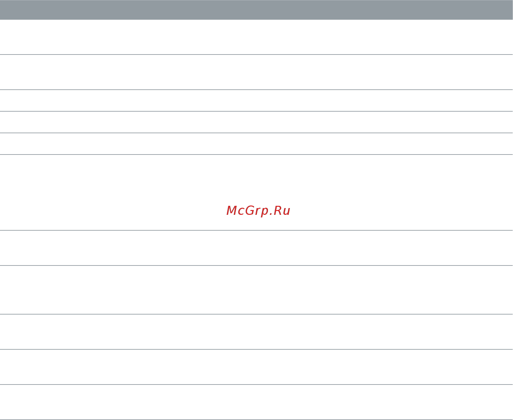The height and width of the screenshot is (420, 513).
Task: Click the last blank row at the table bottom
Action: pyautogui.click(x=256, y=402)
